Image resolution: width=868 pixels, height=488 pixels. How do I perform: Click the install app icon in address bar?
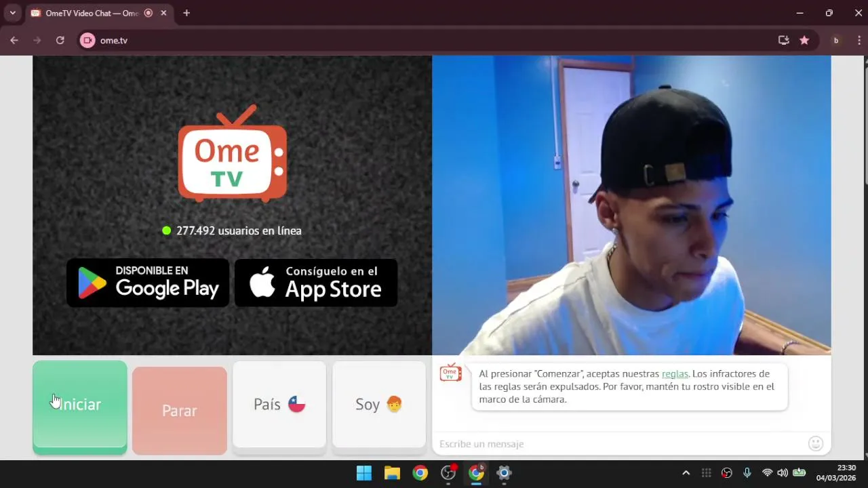tap(784, 41)
